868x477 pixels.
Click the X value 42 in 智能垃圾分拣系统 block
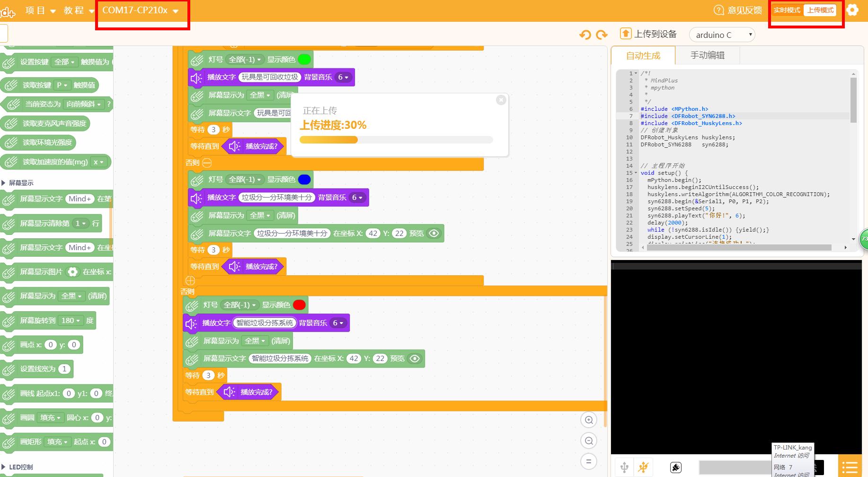(354, 359)
